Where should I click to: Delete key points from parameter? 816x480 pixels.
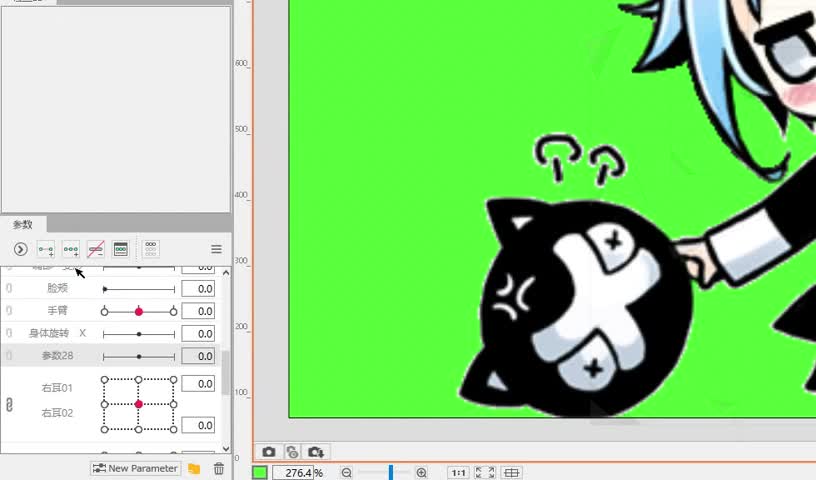pyautogui.click(x=96, y=249)
